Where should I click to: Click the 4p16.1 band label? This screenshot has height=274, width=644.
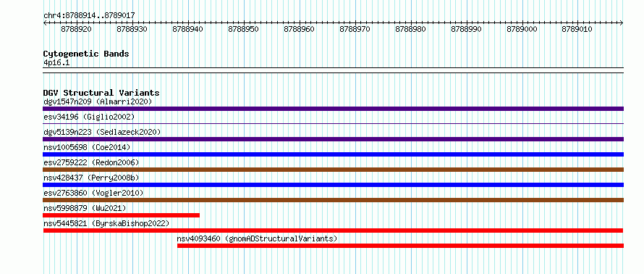tap(56, 63)
